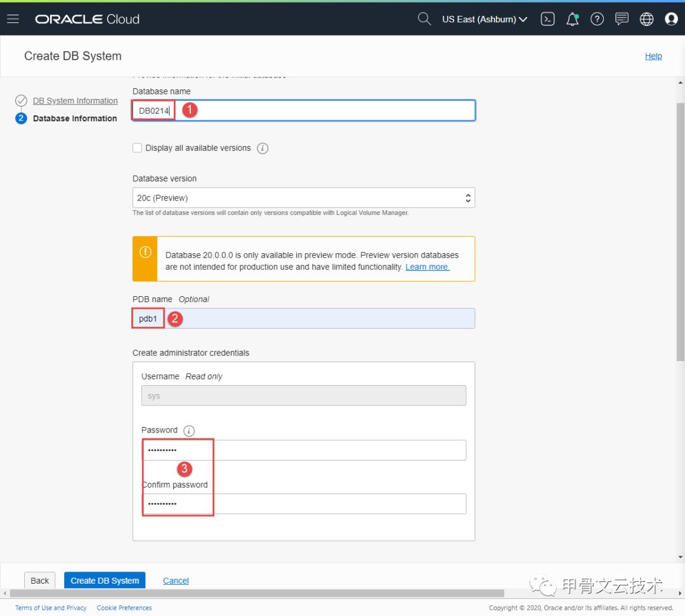Click the Back button
Image resolution: width=685 pixels, height=616 pixels.
click(40, 580)
